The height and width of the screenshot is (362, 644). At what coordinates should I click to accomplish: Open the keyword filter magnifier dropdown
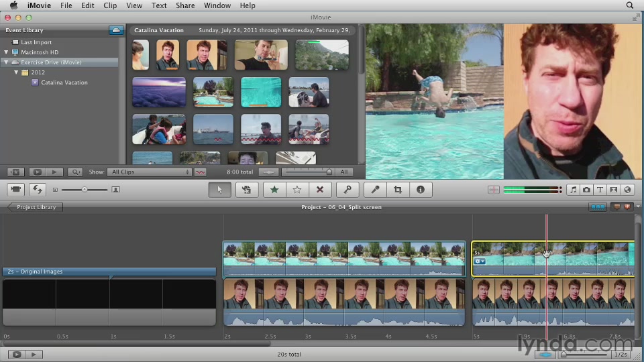point(75,172)
